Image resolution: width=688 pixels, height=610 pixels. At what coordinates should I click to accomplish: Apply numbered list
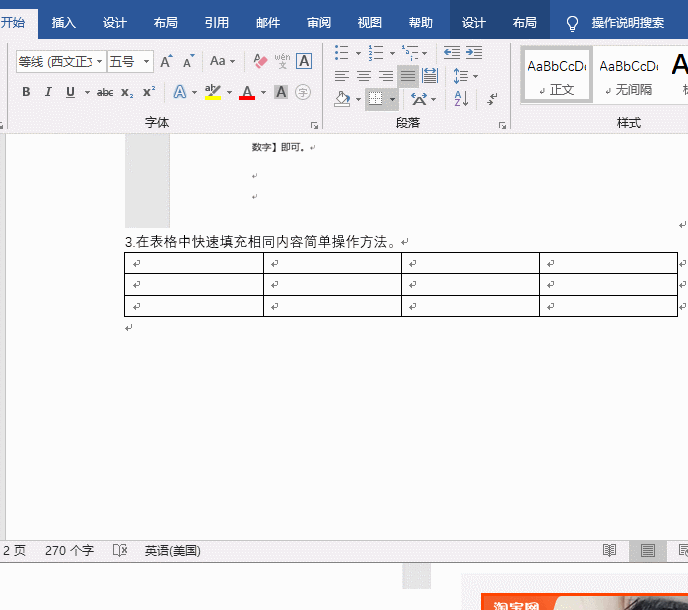376,52
